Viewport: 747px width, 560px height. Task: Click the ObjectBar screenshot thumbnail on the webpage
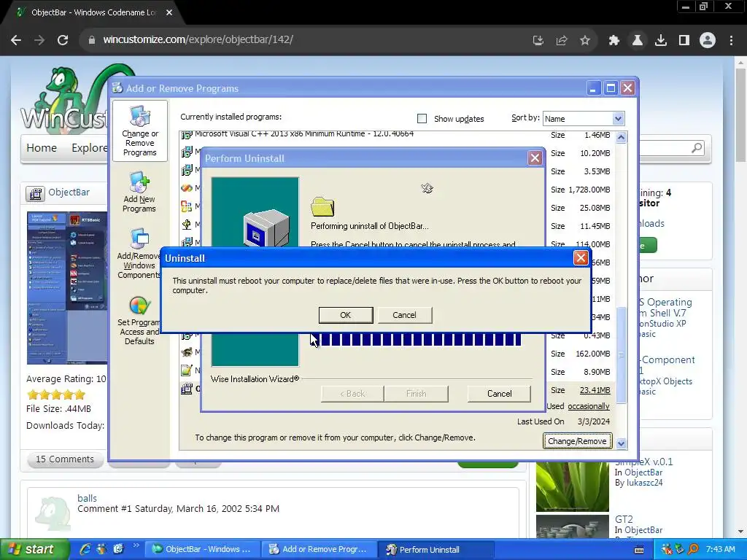point(67,288)
